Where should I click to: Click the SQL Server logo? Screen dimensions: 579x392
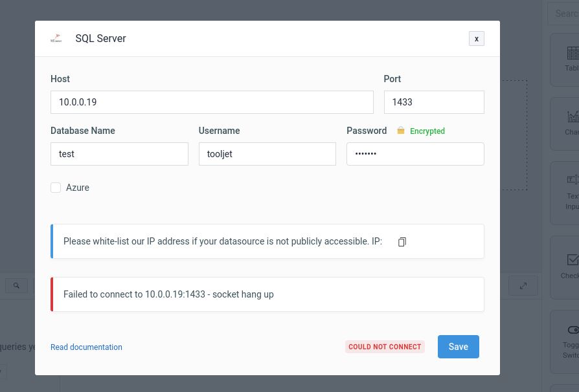56,38
